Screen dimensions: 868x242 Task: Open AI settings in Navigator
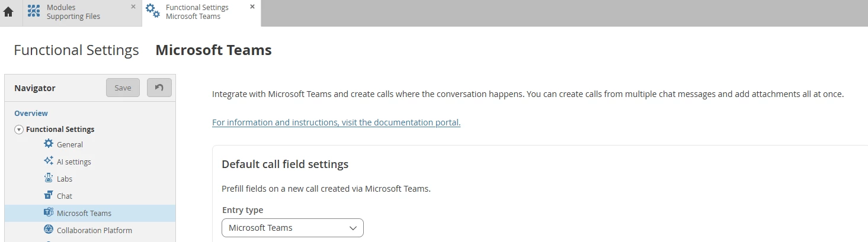[74, 162]
